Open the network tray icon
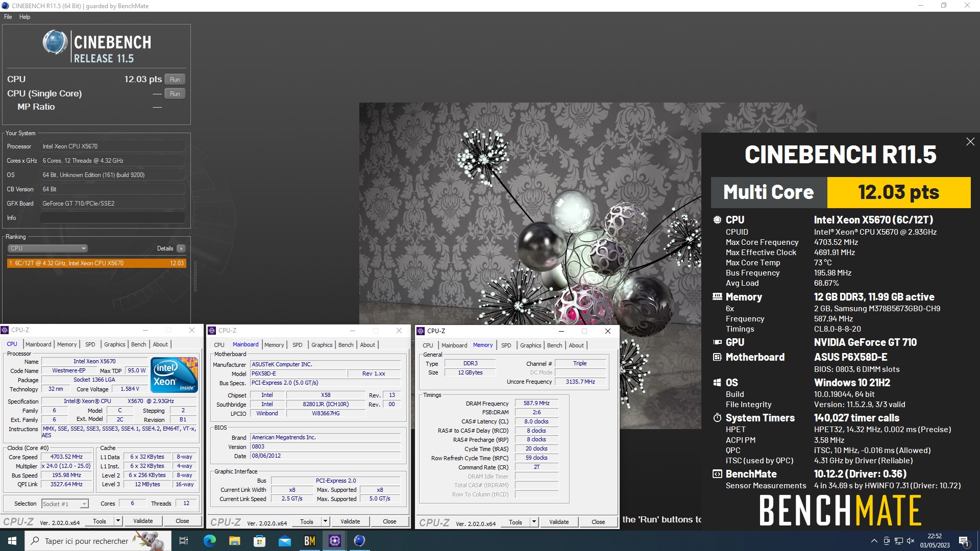The width and height of the screenshot is (980, 551). 898,541
